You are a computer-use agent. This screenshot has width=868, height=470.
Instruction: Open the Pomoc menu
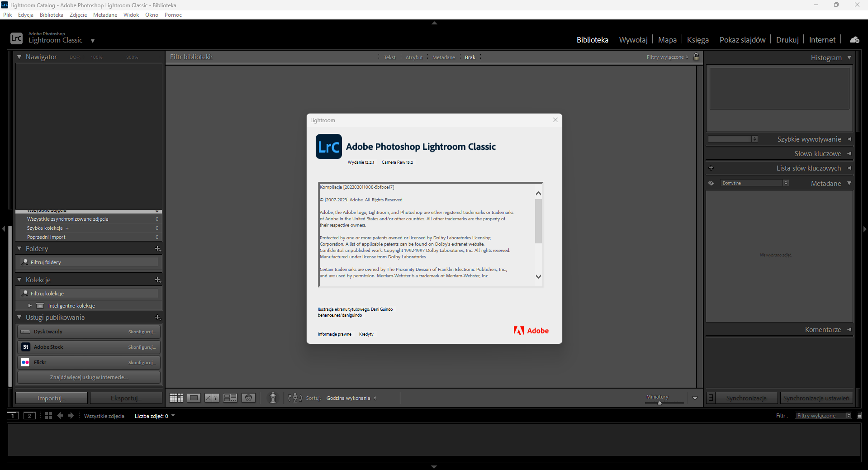173,15
